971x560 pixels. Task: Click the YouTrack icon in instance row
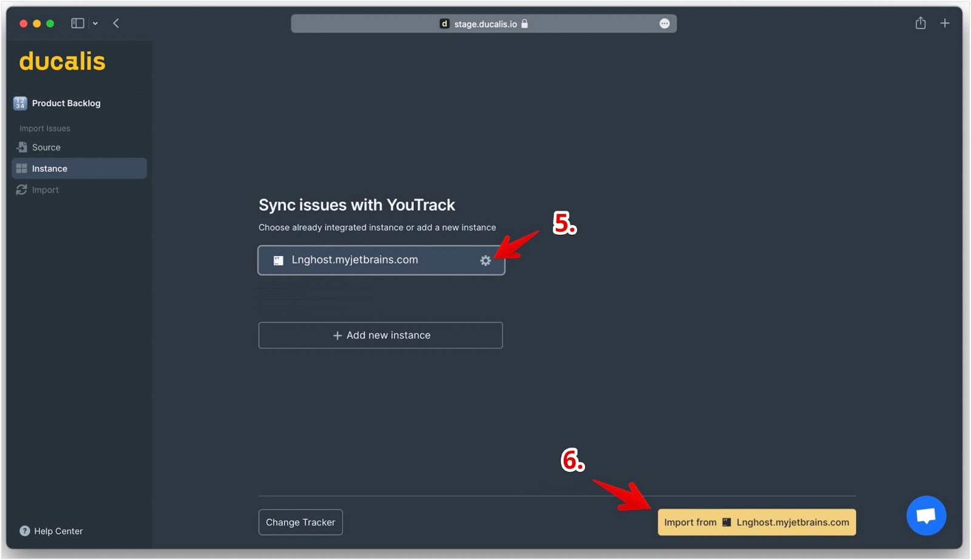[x=279, y=260]
